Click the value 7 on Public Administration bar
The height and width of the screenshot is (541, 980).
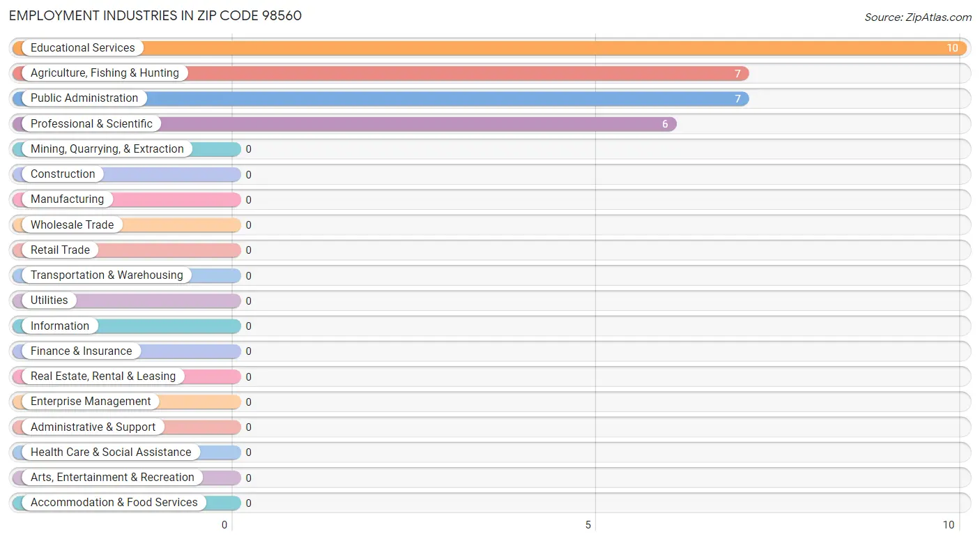click(737, 99)
